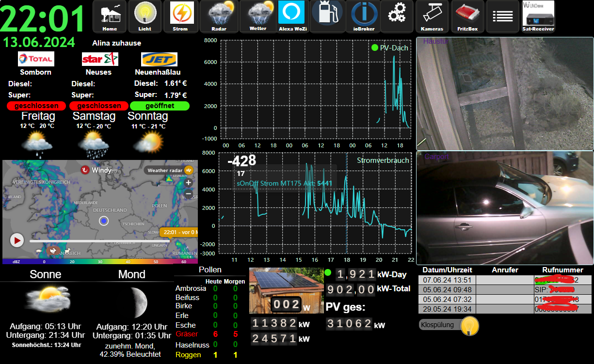Open the FritzBox view

(x=467, y=16)
